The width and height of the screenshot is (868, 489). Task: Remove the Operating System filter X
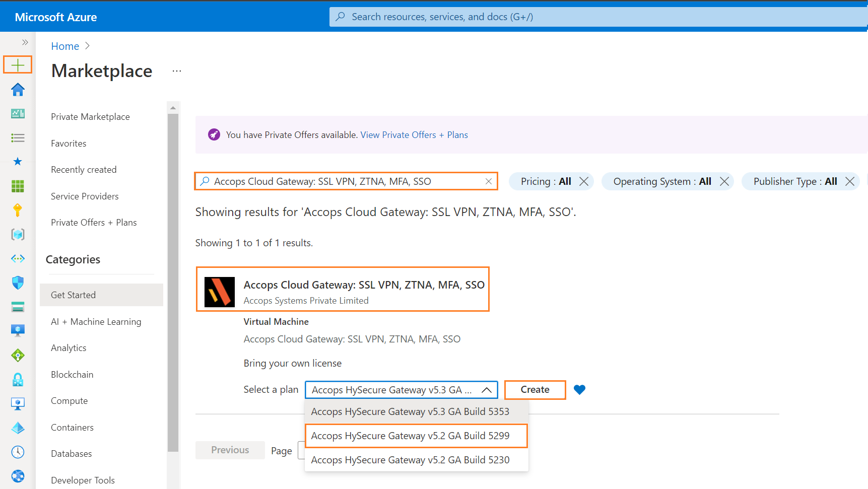[x=724, y=181]
